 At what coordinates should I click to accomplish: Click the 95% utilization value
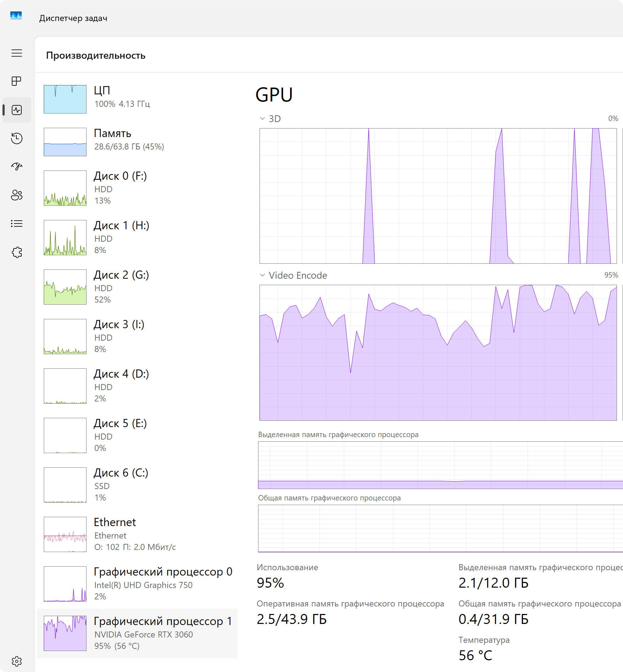[x=271, y=583]
